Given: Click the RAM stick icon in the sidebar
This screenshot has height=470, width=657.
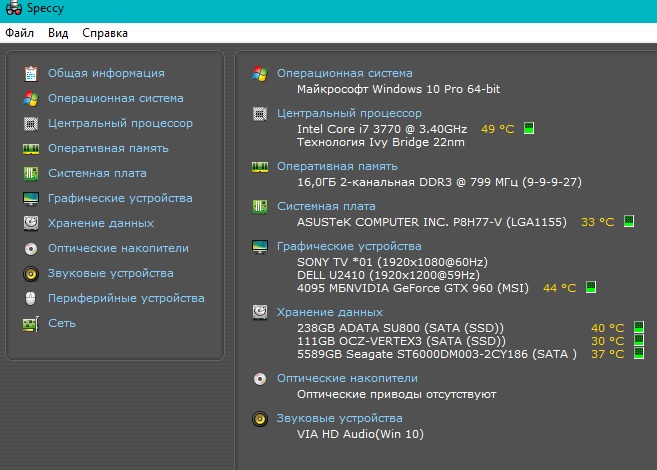Looking at the screenshot, I should click(31, 149).
